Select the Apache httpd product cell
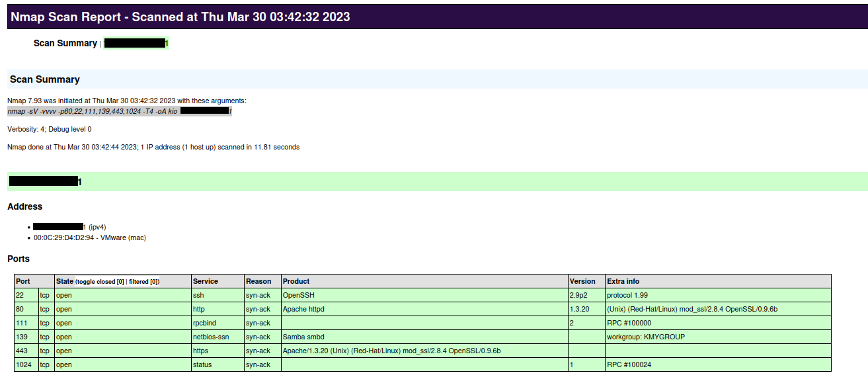This screenshot has width=868, height=383. 303,309
